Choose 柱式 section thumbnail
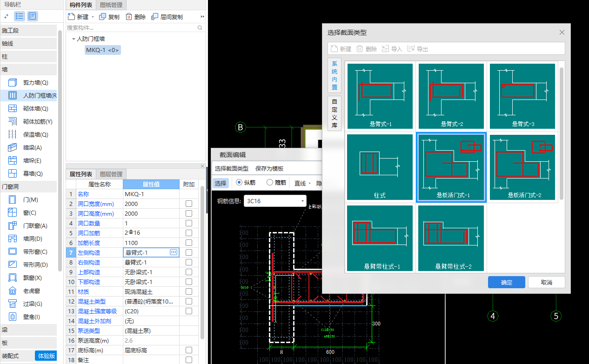 point(381,167)
